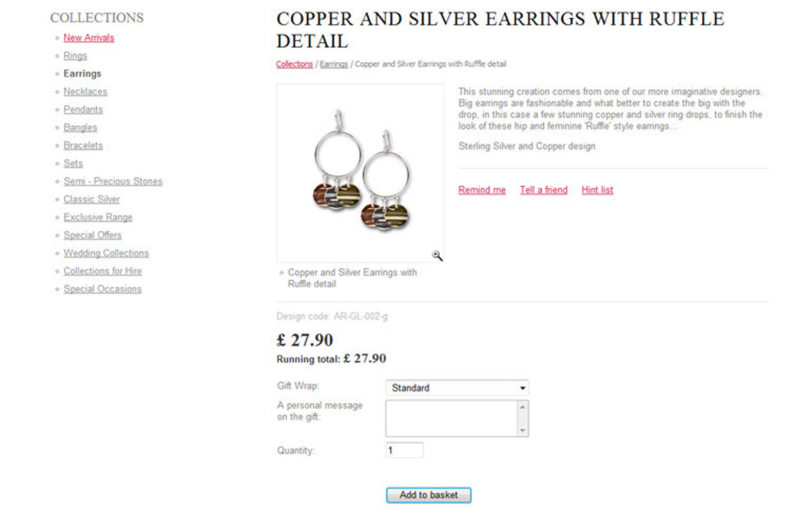Click the personal message text area
Viewport: 812px width, 528px height.
click(452, 418)
